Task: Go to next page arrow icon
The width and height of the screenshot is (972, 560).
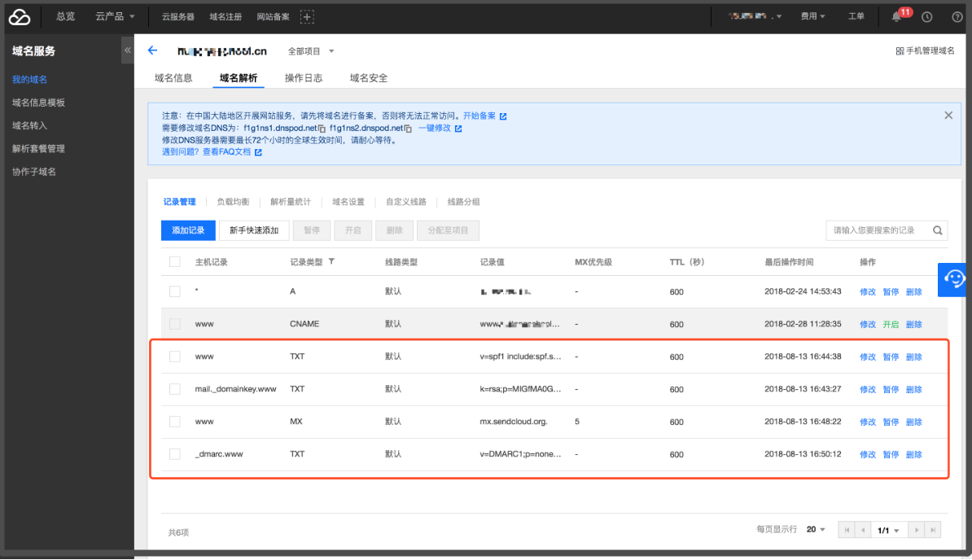Action: coord(916,530)
